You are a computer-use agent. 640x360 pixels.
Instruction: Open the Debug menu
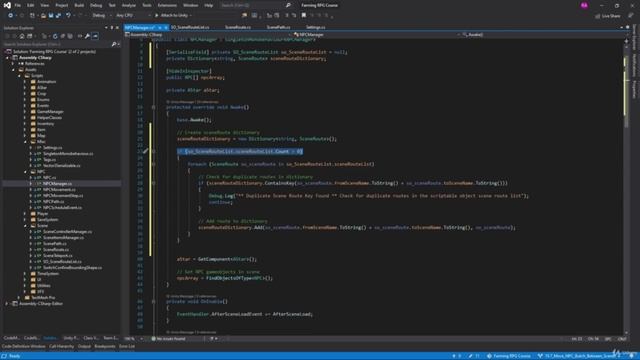tap(96, 5)
